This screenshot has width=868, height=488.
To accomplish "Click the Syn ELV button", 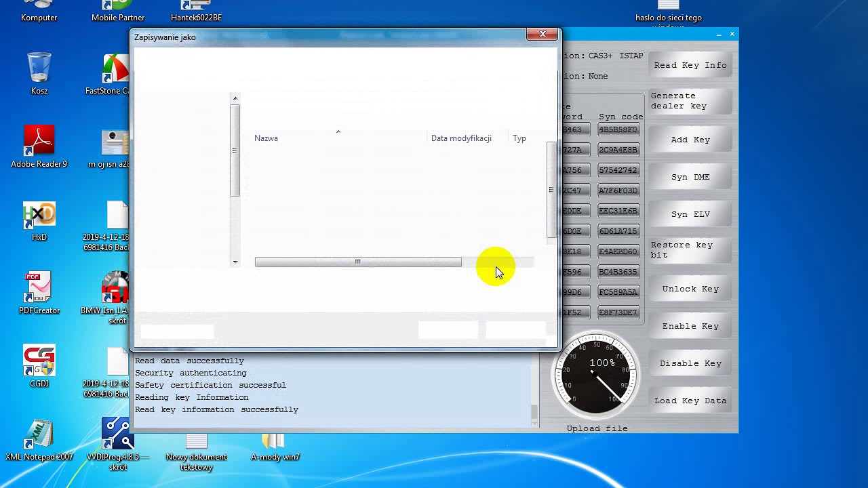I will coord(690,214).
